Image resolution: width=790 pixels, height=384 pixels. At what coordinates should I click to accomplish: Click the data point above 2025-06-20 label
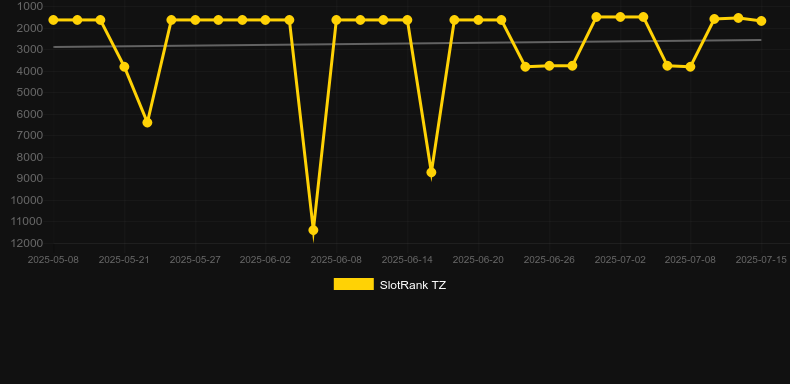(478, 20)
